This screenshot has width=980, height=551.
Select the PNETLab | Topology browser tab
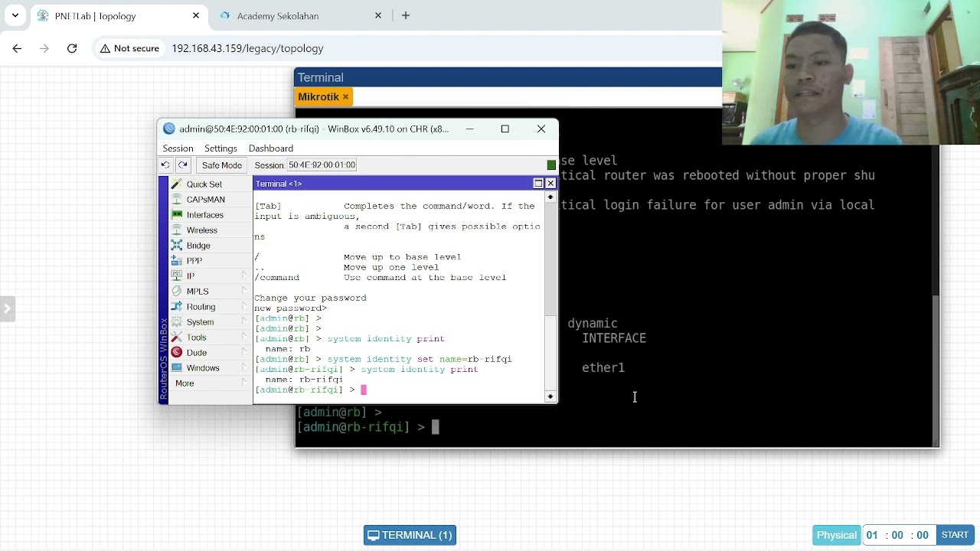coord(96,15)
